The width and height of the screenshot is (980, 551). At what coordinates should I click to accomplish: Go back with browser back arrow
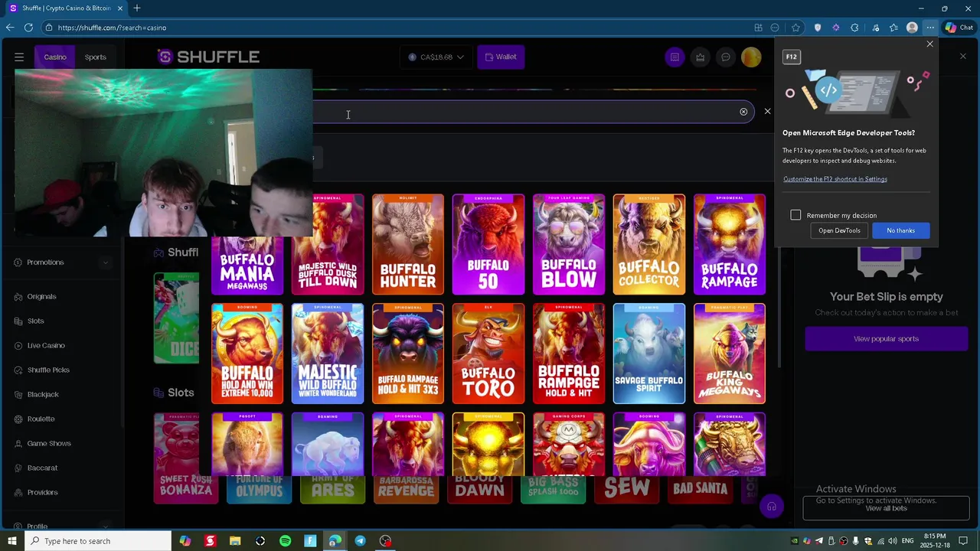[10, 28]
